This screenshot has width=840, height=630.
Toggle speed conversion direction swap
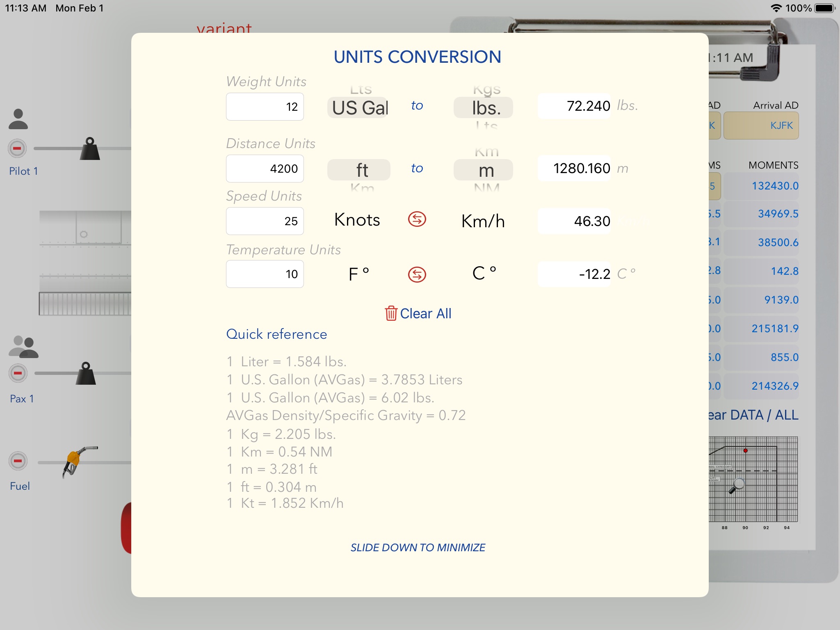[x=416, y=220]
